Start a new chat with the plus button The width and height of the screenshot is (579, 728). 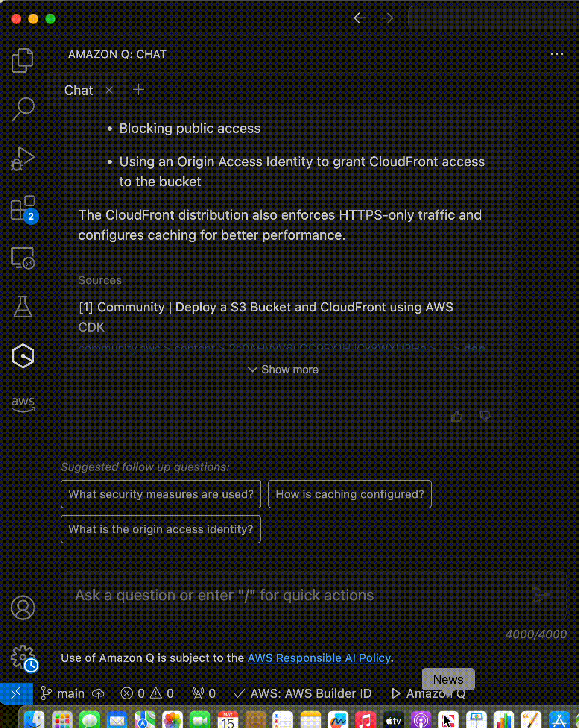tap(138, 90)
